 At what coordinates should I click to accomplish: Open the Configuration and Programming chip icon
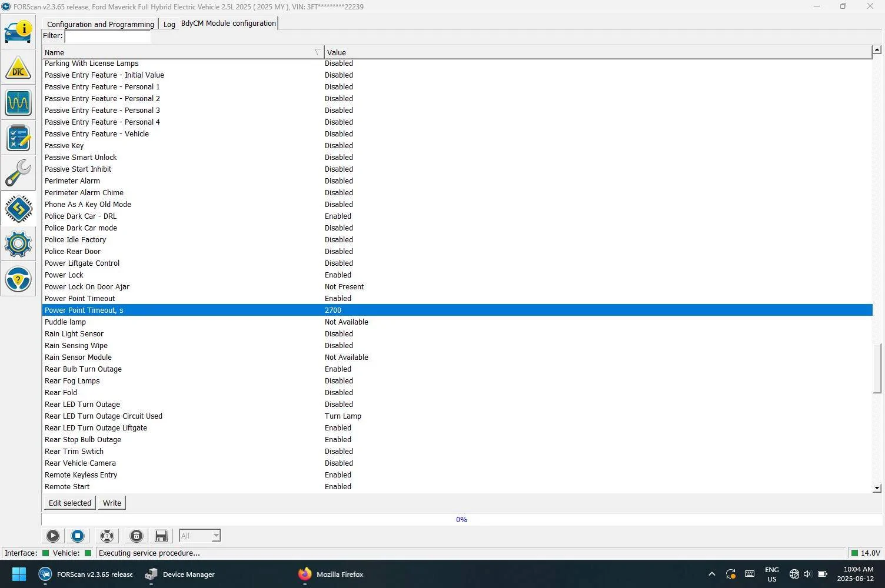(x=18, y=209)
